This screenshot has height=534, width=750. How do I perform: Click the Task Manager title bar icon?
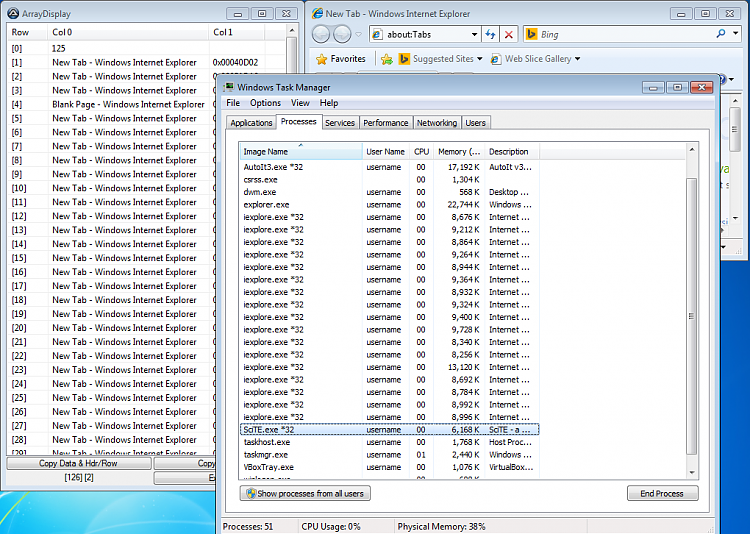tap(229, 87)
